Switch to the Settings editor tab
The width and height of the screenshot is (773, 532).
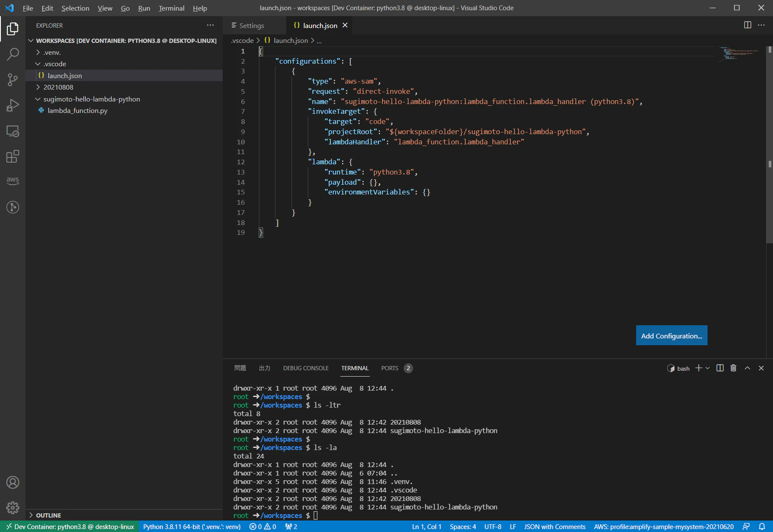[x=254, y=25]
